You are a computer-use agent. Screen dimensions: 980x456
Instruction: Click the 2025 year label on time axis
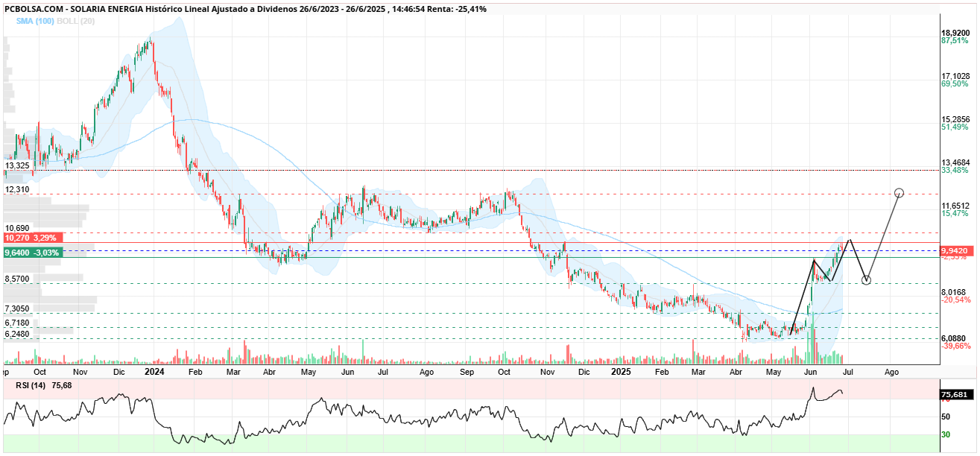(x=620, y=371)
